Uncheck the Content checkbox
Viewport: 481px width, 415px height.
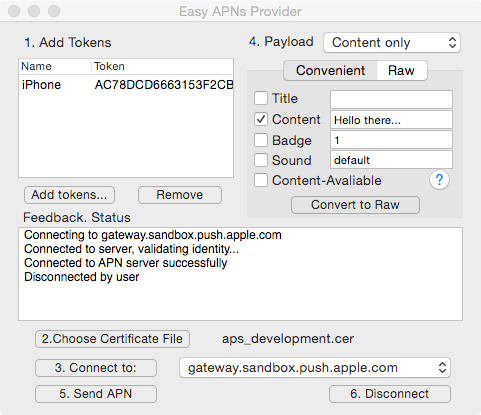click(261, 119)
